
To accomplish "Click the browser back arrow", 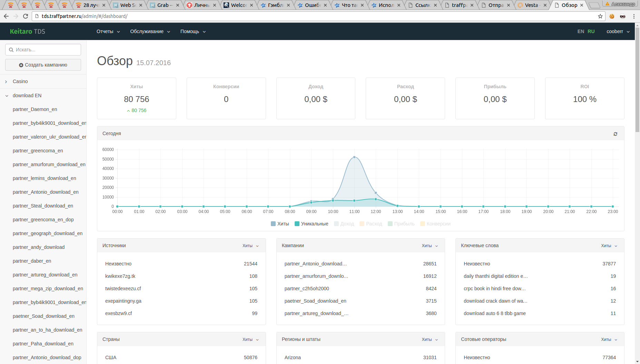I will (6, 16).
